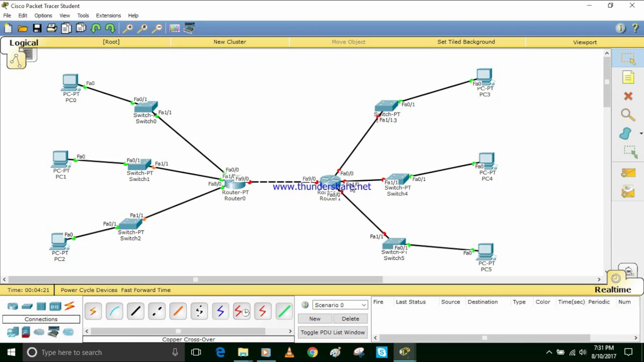The height and width of the screenshot is (362, 644).
Task: Choose the Add Complex PDU envelope
Action: (628, 192)
